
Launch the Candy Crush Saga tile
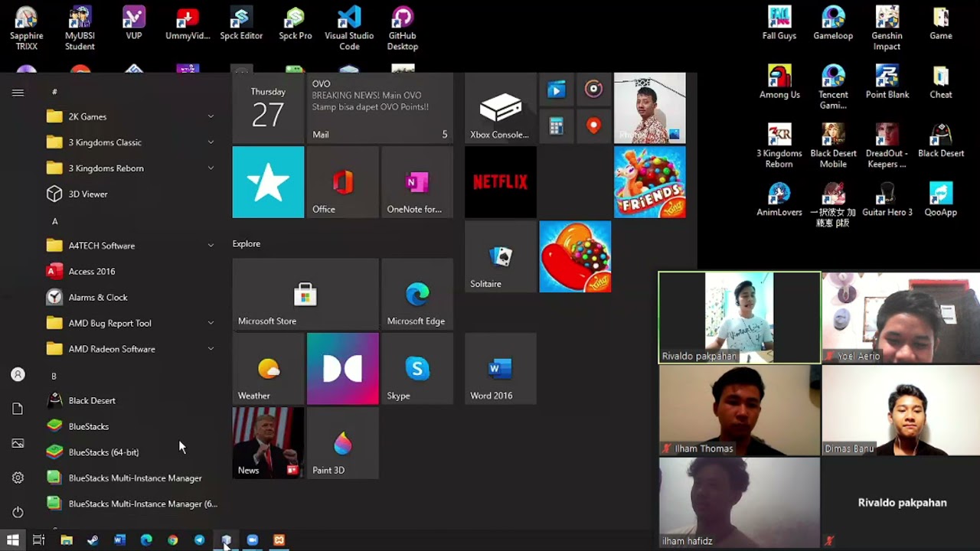575,256
